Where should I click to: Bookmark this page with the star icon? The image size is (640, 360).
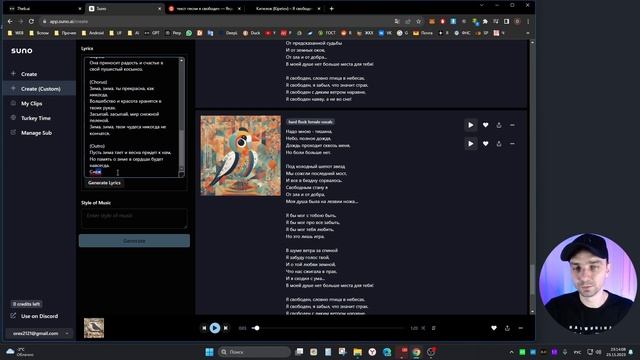pos(418,21)
